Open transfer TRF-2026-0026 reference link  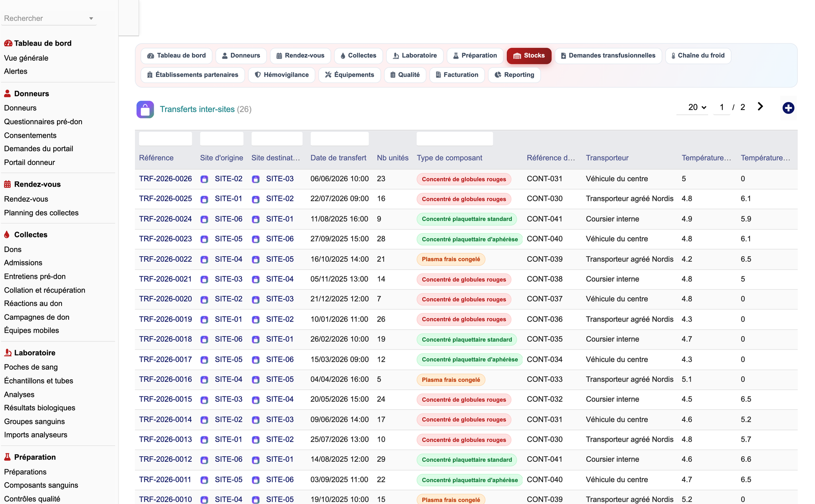coord(165,179)
